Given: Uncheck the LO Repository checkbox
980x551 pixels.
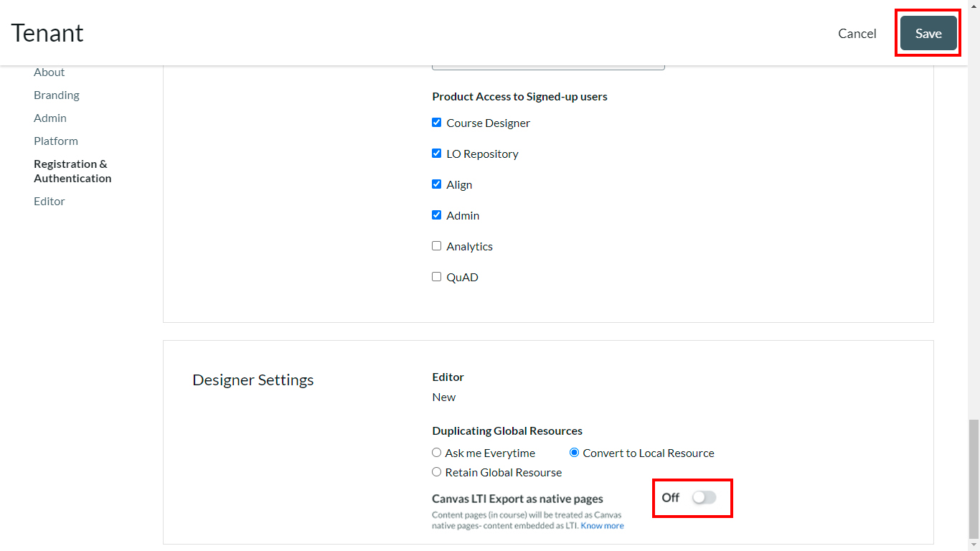Looking at the screenshot, I should [436, 154].
